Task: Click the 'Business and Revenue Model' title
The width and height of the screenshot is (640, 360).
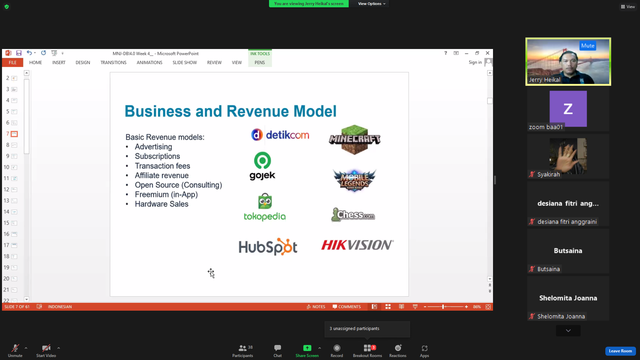Action: click(x=230, y=111)
